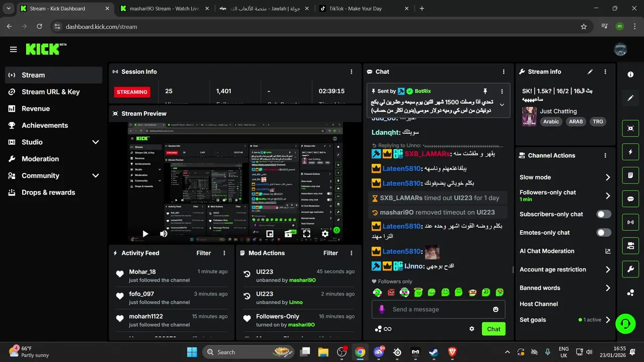Screen dimensions: 644x362
Task: Click the purple microphone icon in chat input
Action: pyautogui.click(x=382, y=309)
